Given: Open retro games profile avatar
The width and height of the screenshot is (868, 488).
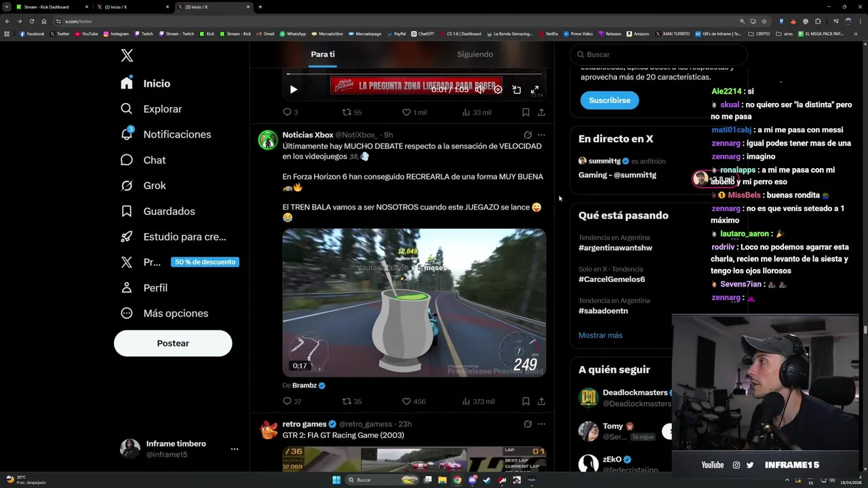Looking at the screenshot, I should [269, 430].
